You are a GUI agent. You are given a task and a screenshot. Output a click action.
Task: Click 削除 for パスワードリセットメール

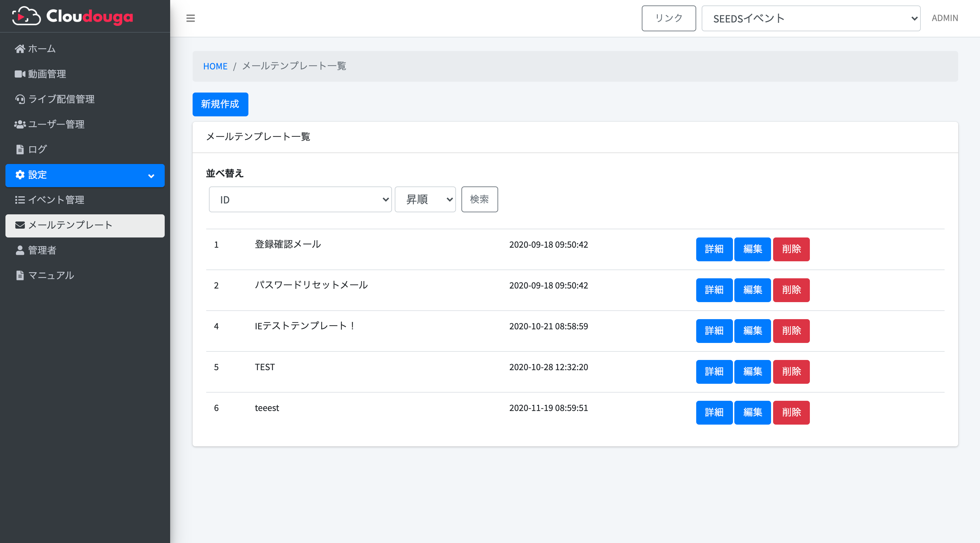point(791,290)
